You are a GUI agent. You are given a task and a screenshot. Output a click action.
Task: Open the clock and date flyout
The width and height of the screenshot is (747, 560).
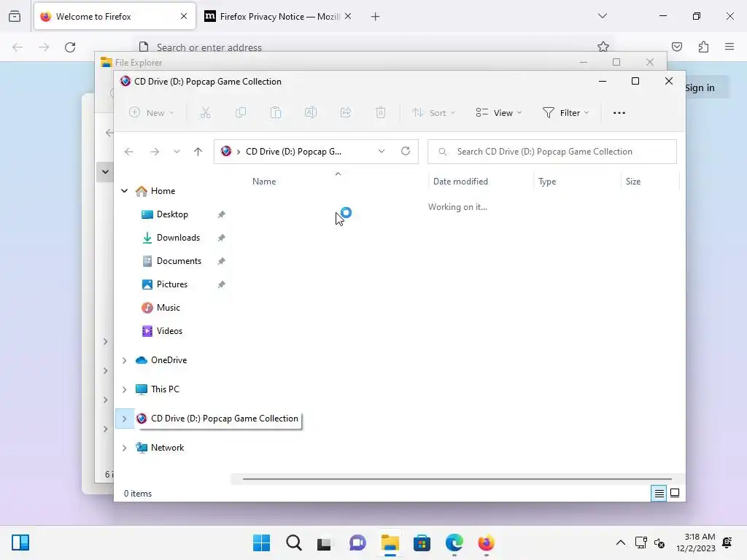tap(695, 542)
